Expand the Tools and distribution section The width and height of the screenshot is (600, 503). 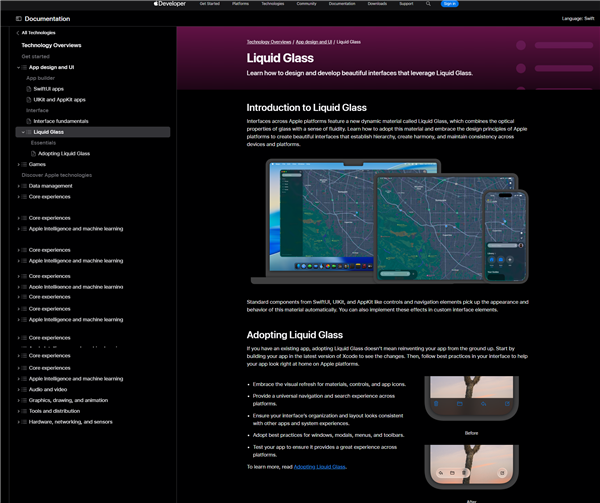(x=18, y=411)
